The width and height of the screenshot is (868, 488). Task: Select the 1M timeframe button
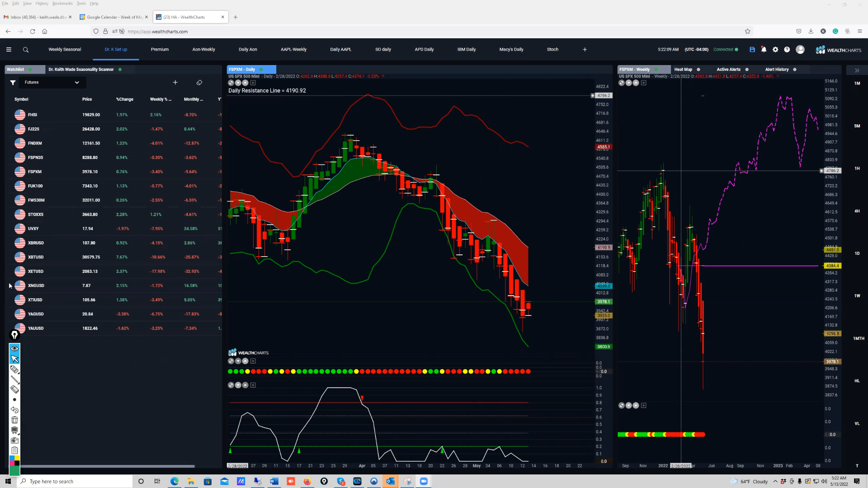pyautogui.click(x=857, y=84)
